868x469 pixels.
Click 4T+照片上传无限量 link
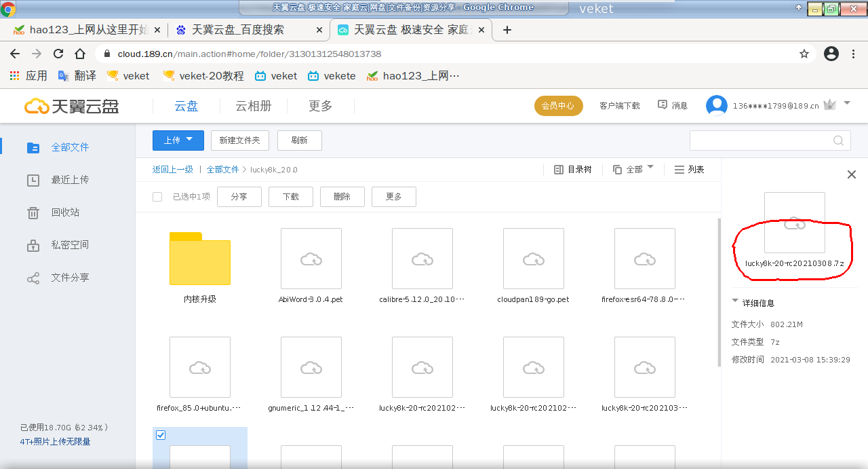coord(55,442)
